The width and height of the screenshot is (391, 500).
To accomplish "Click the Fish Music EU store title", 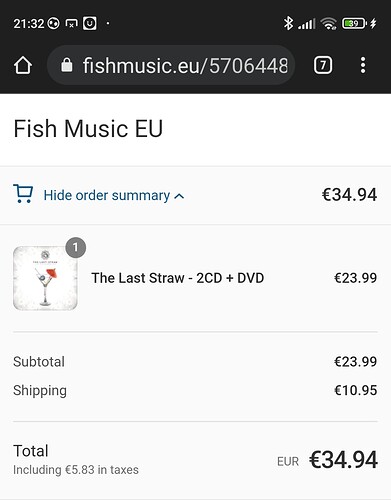I will (x=88, y=129).
